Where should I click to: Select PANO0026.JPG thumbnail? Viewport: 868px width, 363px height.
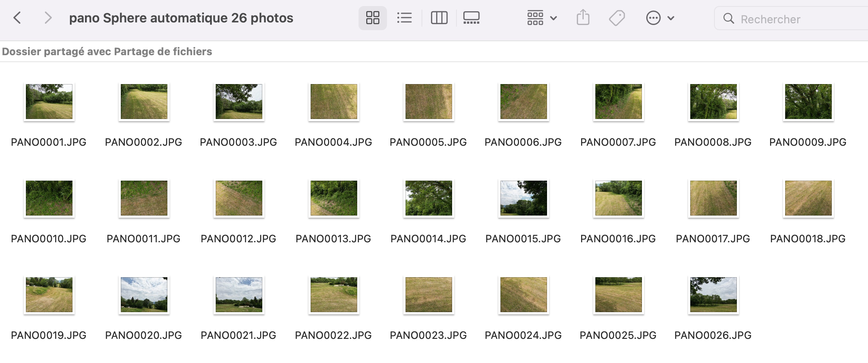coord(714,295)
